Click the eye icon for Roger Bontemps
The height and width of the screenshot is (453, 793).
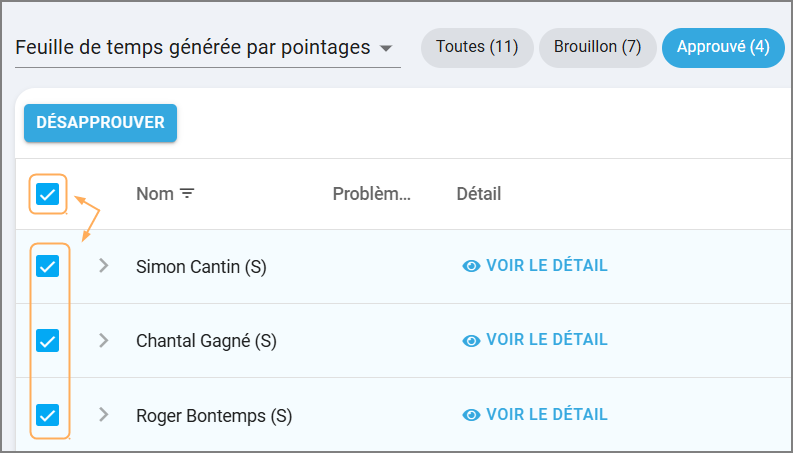471,415
